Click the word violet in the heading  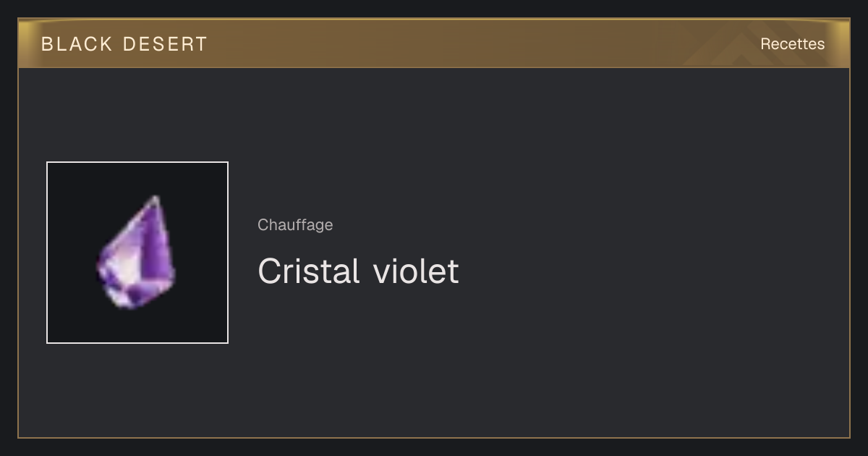[x=416, y=271]
